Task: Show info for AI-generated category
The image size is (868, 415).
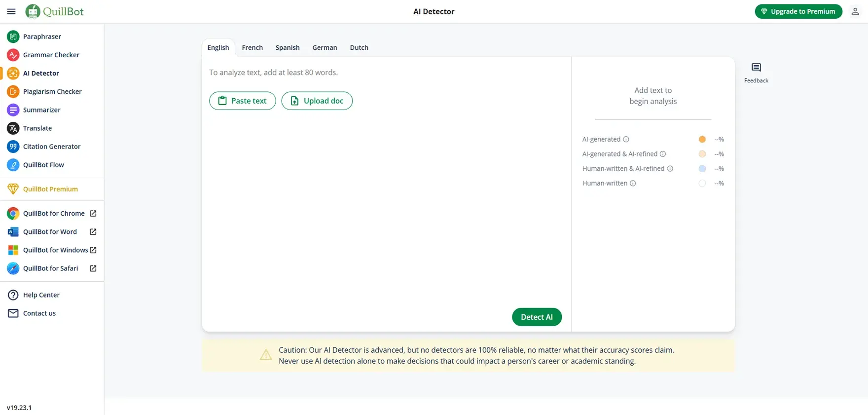Action: pyautogui.click(x=626, y=139)
